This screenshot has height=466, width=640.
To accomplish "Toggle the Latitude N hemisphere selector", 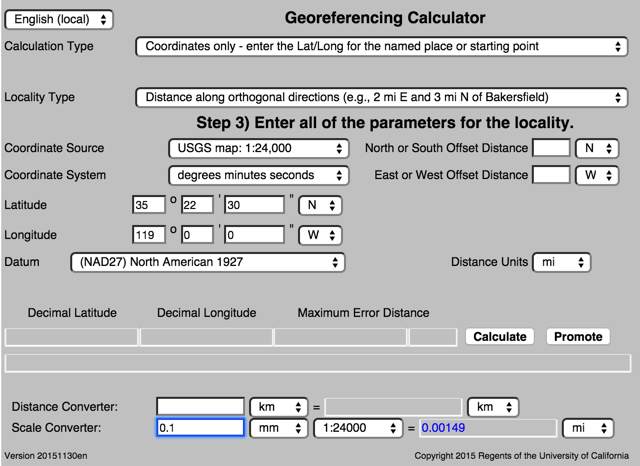I will [x=320, y=205].
